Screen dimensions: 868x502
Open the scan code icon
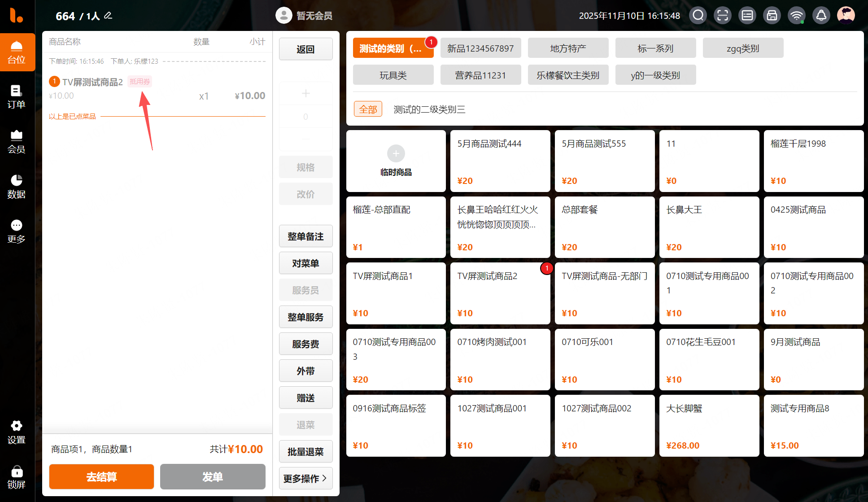[x=723, y=16]
